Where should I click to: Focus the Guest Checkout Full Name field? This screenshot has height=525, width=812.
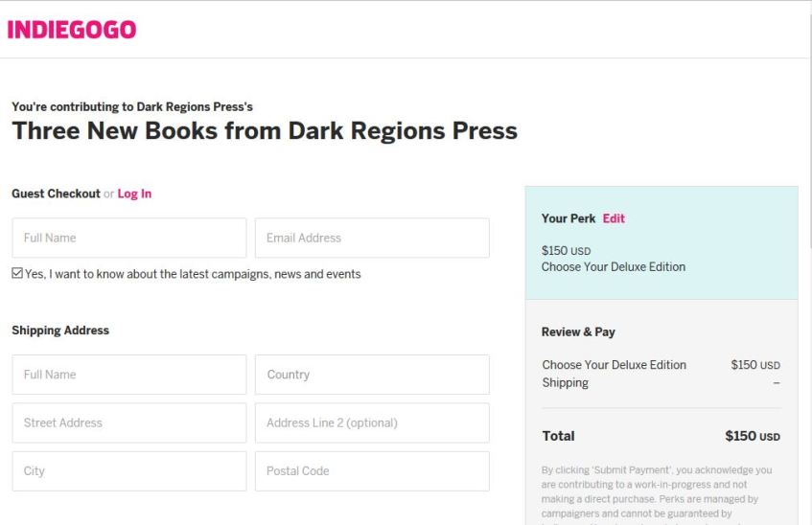pyautogui.click(x=129, y=238)
